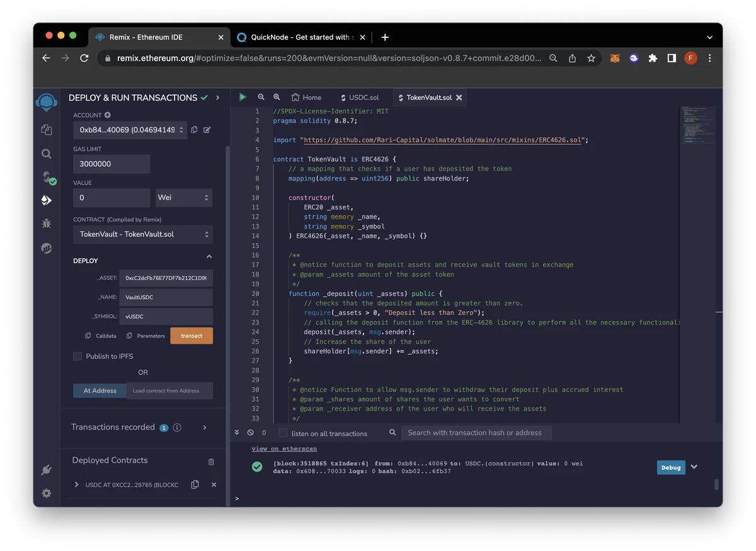Click the green Run script play icon
Image resolution: width=756 pixels, height=551 pixels.
pos(243,97)
